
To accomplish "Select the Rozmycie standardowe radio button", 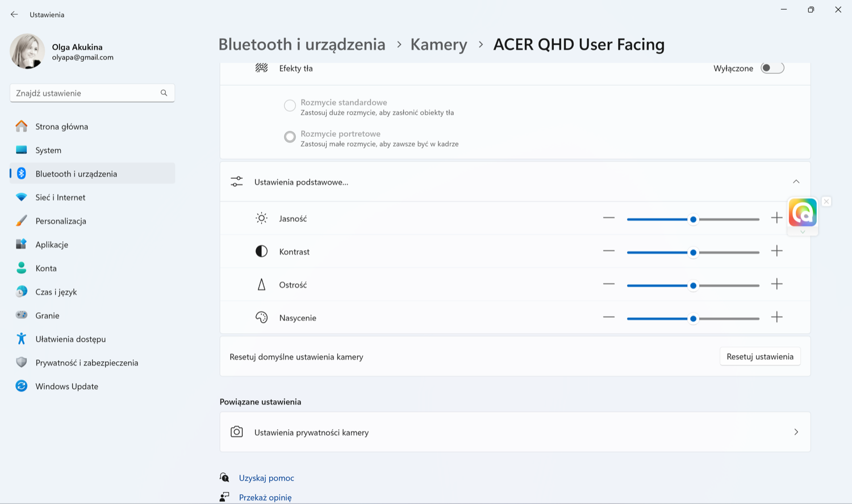I will [x=290, y=106].
